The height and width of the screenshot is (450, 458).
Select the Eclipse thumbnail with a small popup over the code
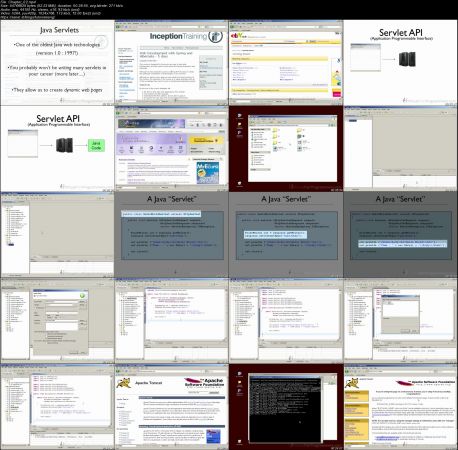click(x=400, y=320)
